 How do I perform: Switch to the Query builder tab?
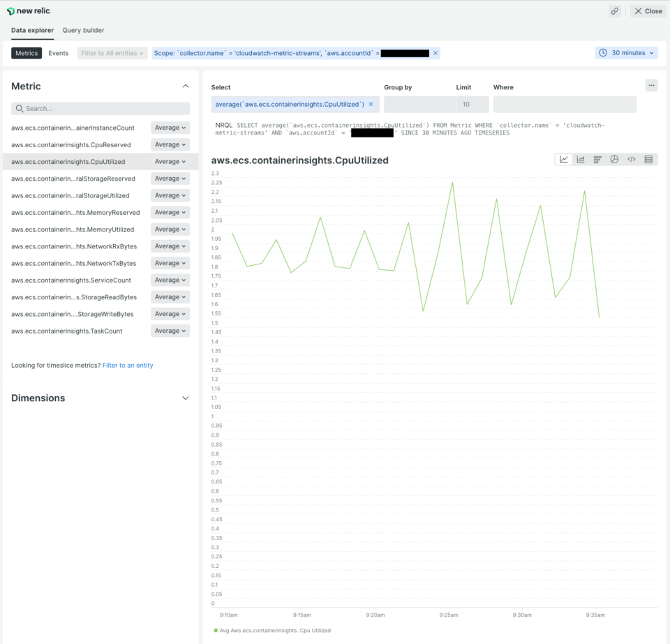(83, 31)
